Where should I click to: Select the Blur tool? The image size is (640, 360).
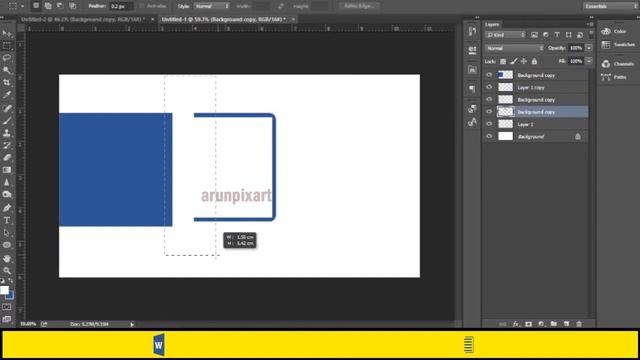click(x=7, y=182)
